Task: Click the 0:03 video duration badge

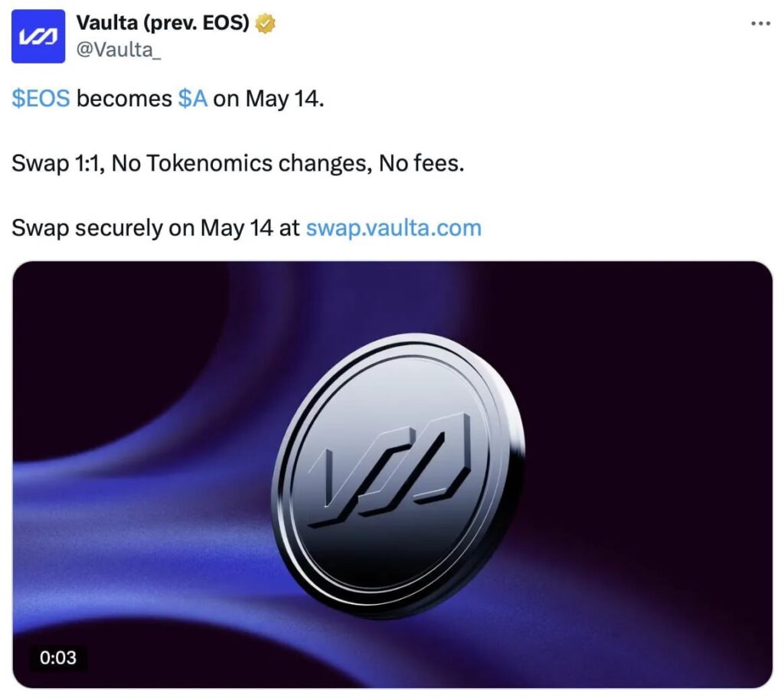Action: click(58, 658)
